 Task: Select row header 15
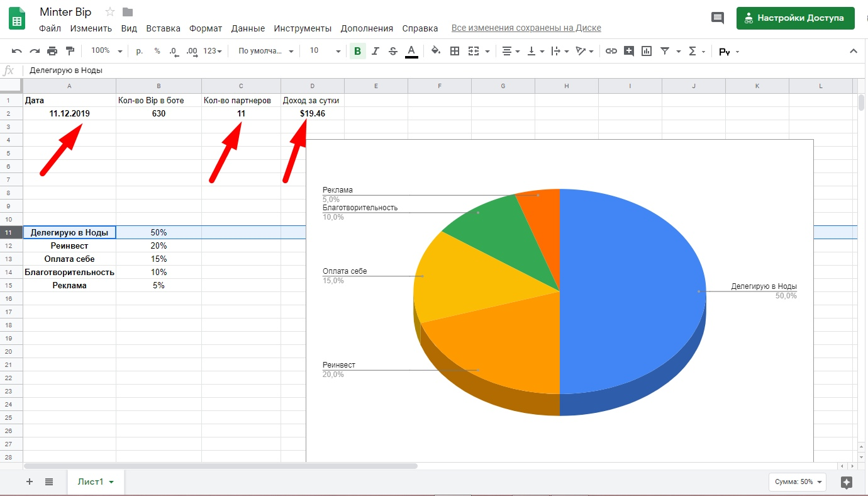click(11, 285)
